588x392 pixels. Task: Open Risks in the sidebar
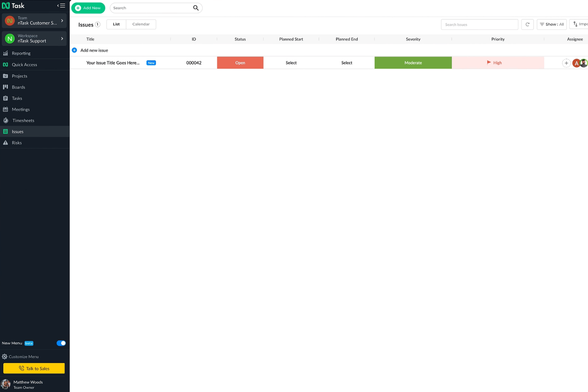[35, 143]
